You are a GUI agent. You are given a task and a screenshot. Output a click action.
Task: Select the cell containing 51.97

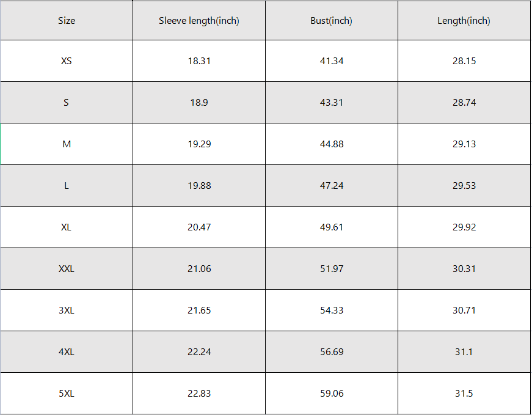tap(332, 269)
